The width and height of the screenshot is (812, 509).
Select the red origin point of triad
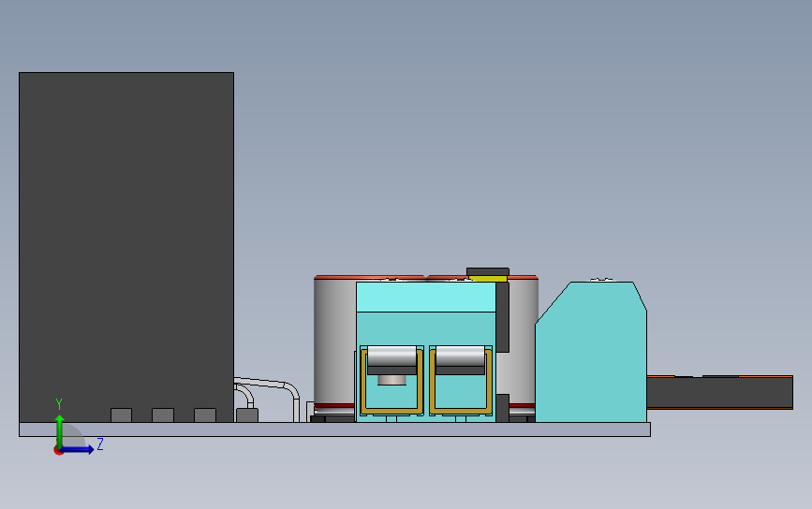[x=58, y=451]
